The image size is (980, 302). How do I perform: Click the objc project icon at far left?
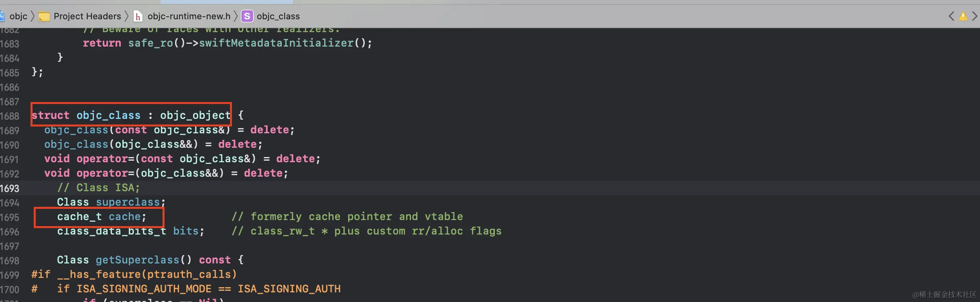tap(2, 16)
